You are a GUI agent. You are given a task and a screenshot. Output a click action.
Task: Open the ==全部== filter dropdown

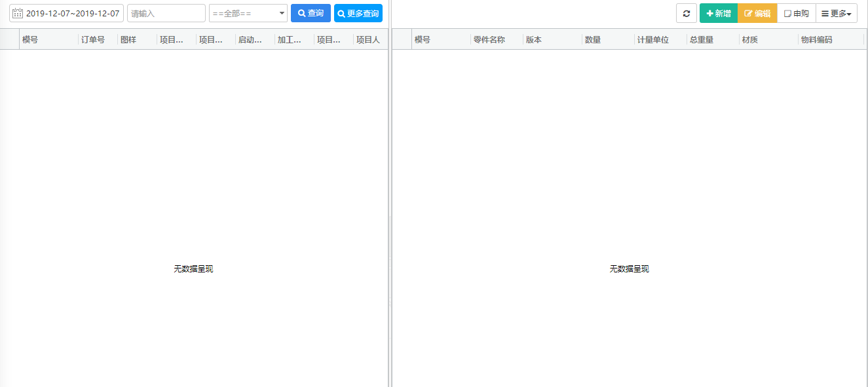(248, 12)
